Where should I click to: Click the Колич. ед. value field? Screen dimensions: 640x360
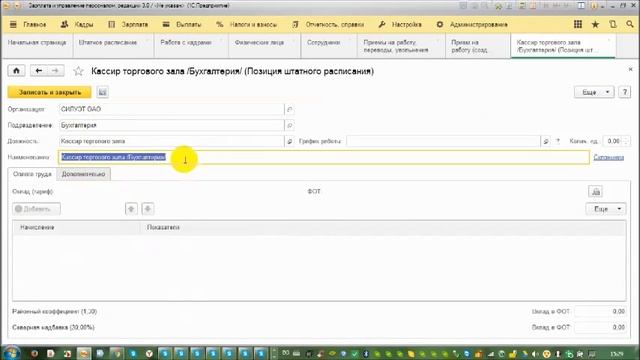[612, 141]
